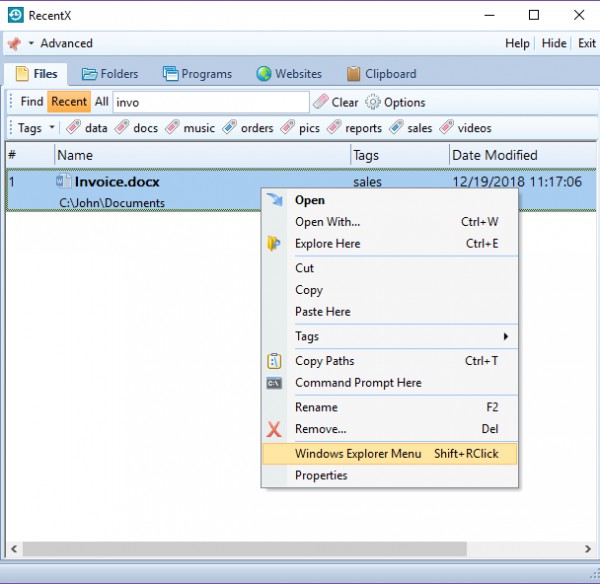Click the Exit button
Viewport: 600px width, 584px height.
click(587, 43)
